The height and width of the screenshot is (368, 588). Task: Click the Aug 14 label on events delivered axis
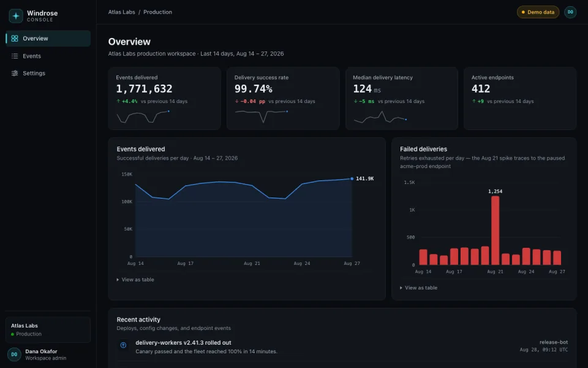click(135, 263)
